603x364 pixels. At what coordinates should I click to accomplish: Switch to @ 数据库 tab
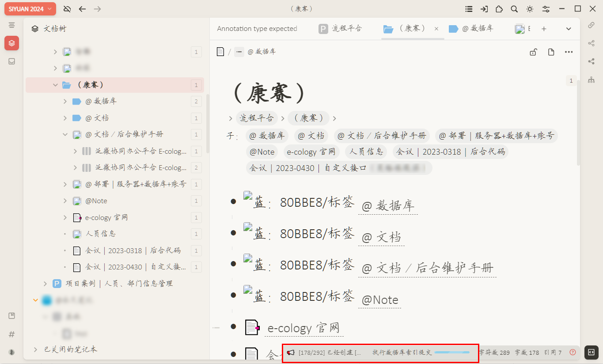[x=470, y=29]
